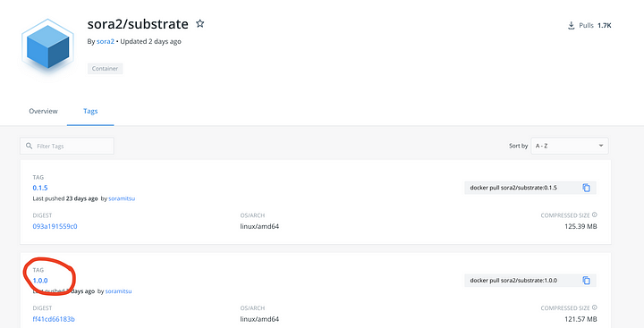The image size is (644, 328).
Task: Select the Tags tab
Action: (90, 111)
